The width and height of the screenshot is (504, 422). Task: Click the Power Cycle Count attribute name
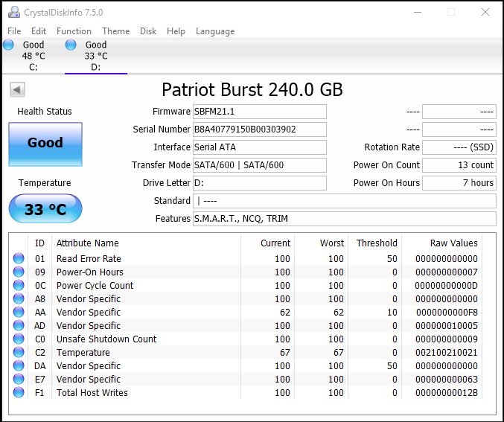(95, 285)
